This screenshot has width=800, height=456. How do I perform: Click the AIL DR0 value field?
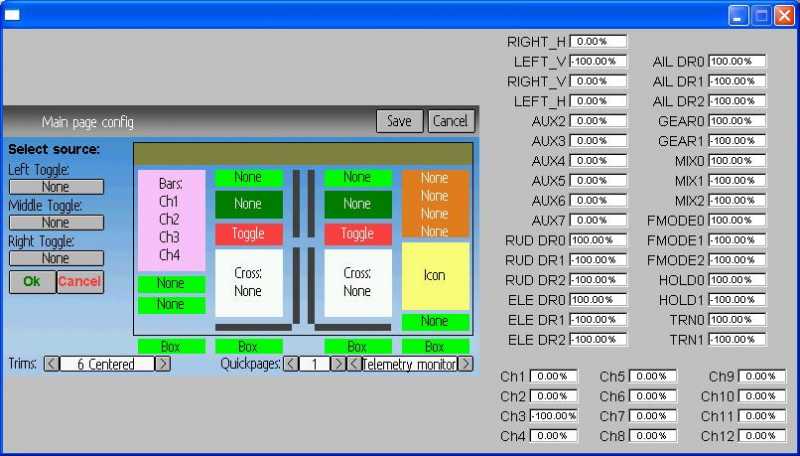click(x=737, y=61)
